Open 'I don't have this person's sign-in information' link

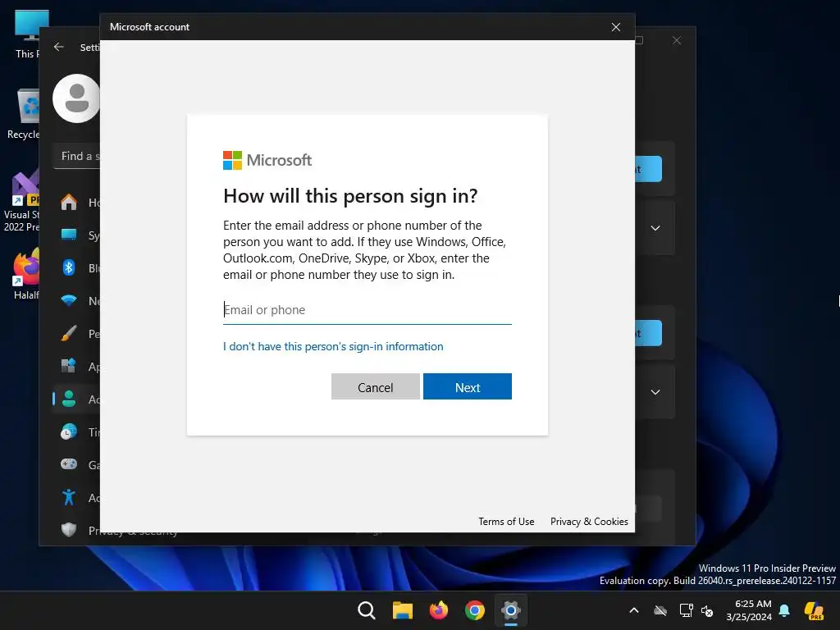(333, 347)
